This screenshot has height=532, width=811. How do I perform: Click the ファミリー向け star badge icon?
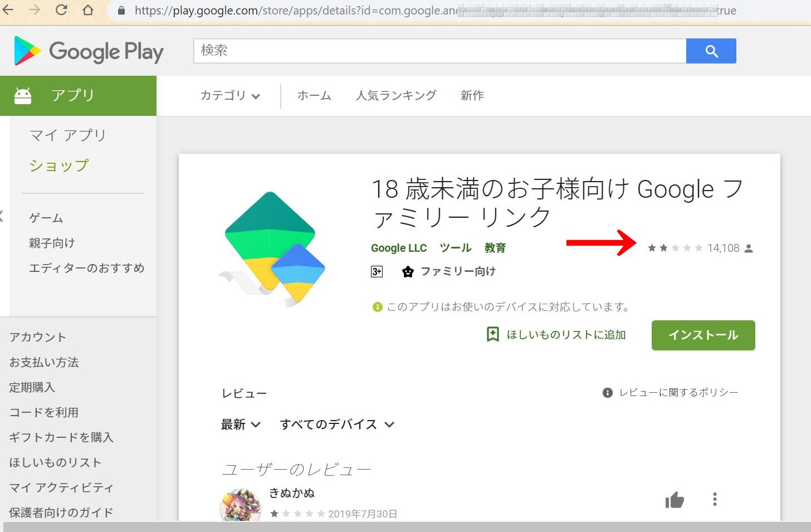pos(408,271)
